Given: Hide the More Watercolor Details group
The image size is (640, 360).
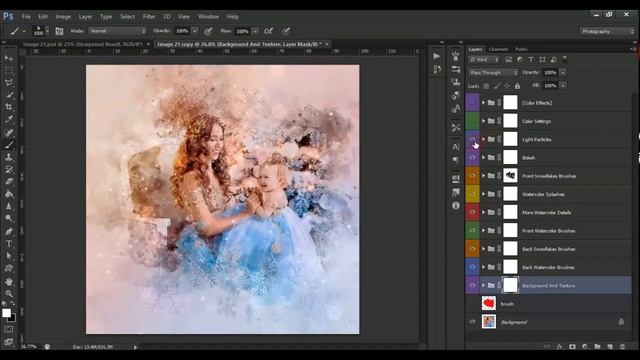Looking at the screenshot, I should pos(473,212).
